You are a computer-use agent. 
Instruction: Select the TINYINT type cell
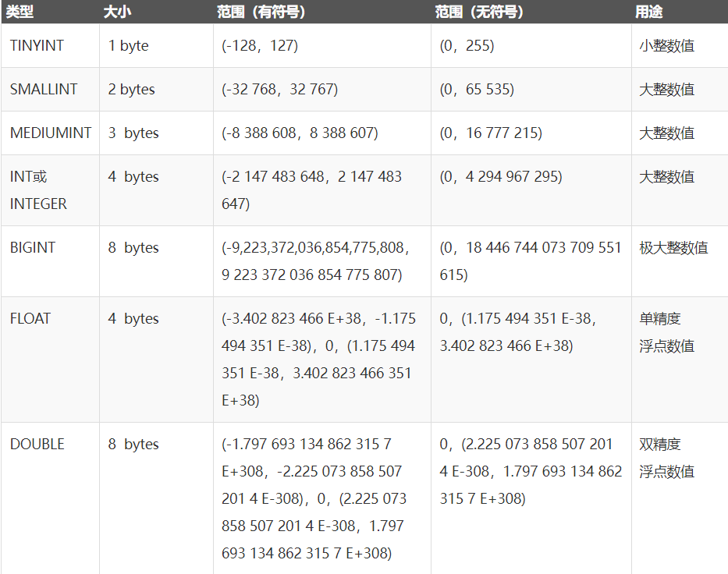tap(37, 46)
